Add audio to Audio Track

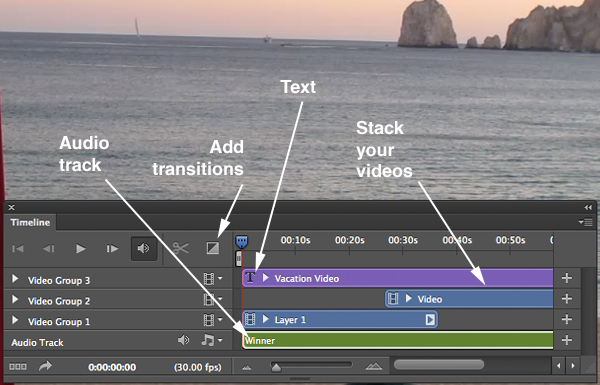[x=567, y=340]
